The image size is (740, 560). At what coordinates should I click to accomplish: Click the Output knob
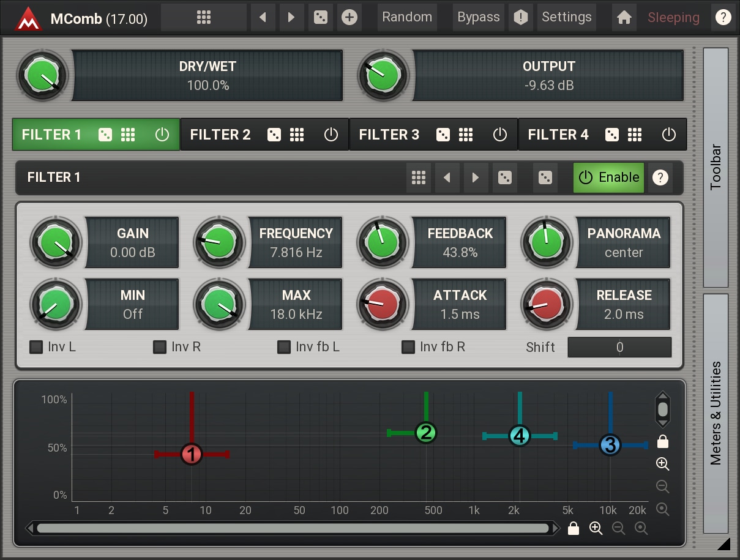(383, 76)
